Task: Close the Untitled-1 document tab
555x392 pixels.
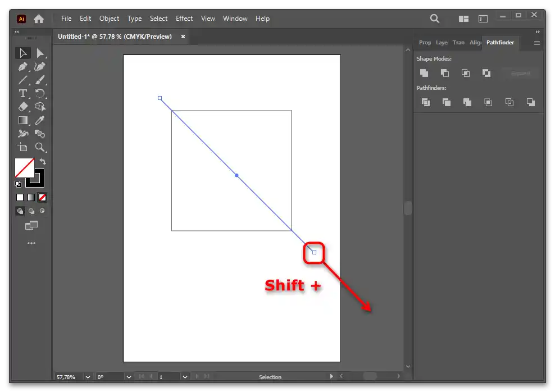Action: 183,37
